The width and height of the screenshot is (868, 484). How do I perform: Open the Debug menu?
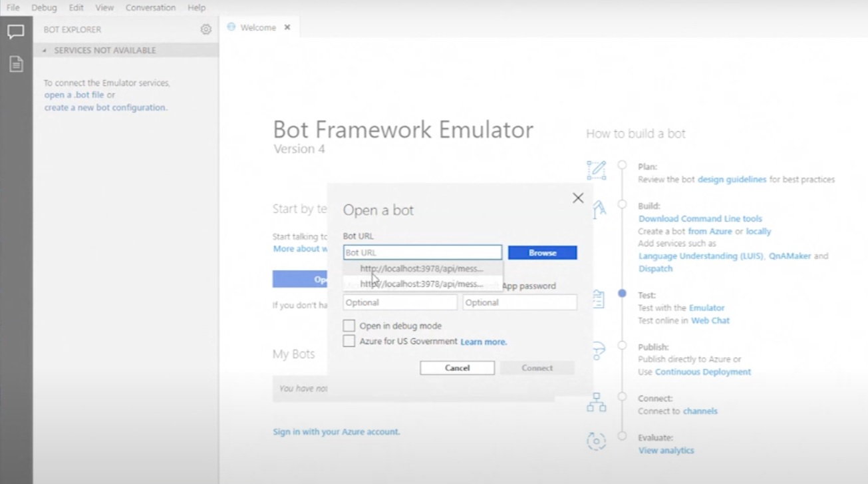pyautogui.click(x=44, y=8)
